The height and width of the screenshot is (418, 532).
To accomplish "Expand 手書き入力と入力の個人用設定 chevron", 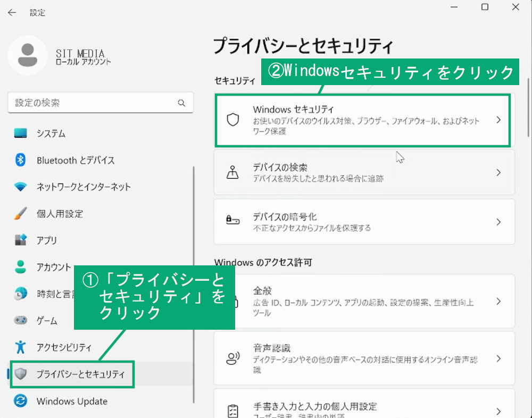I will [498, 411].
